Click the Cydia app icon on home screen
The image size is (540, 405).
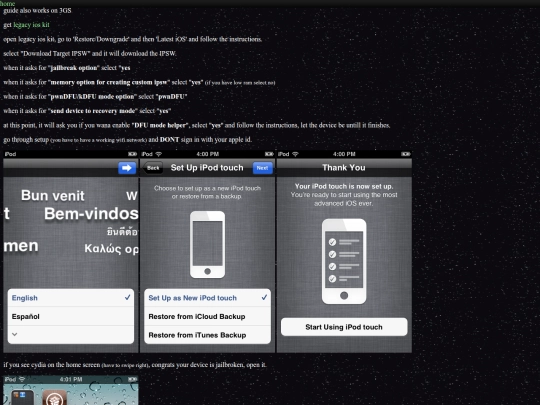54,398
